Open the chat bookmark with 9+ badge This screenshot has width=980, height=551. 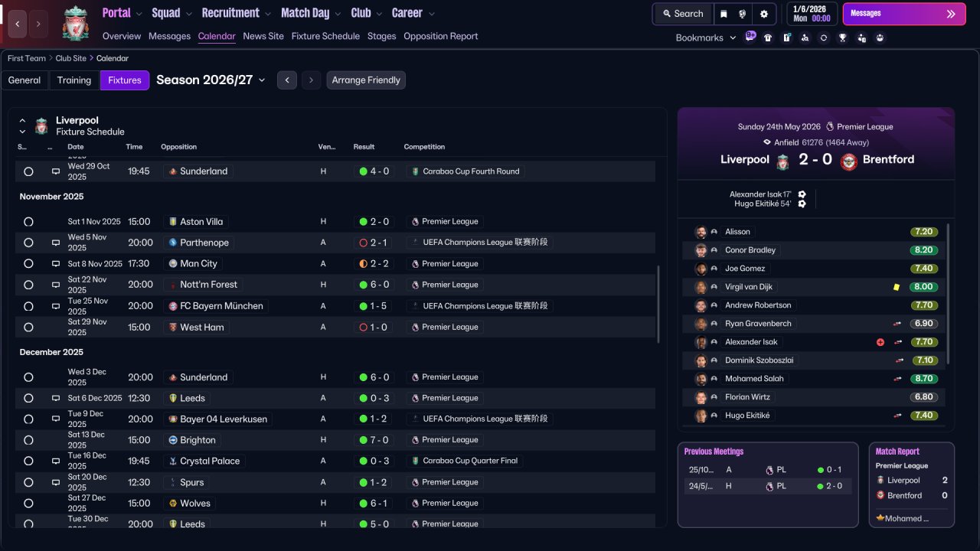point(750,36)
